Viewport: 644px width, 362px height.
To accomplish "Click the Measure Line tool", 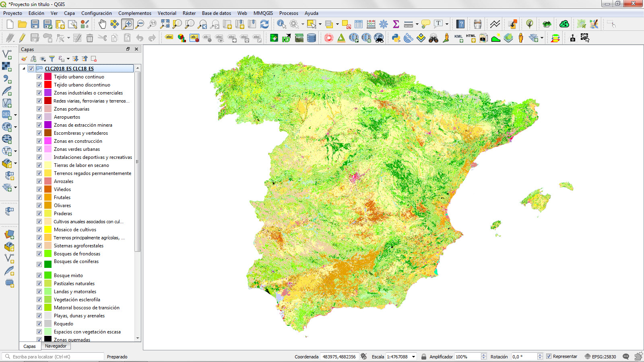I will [409, 24].
